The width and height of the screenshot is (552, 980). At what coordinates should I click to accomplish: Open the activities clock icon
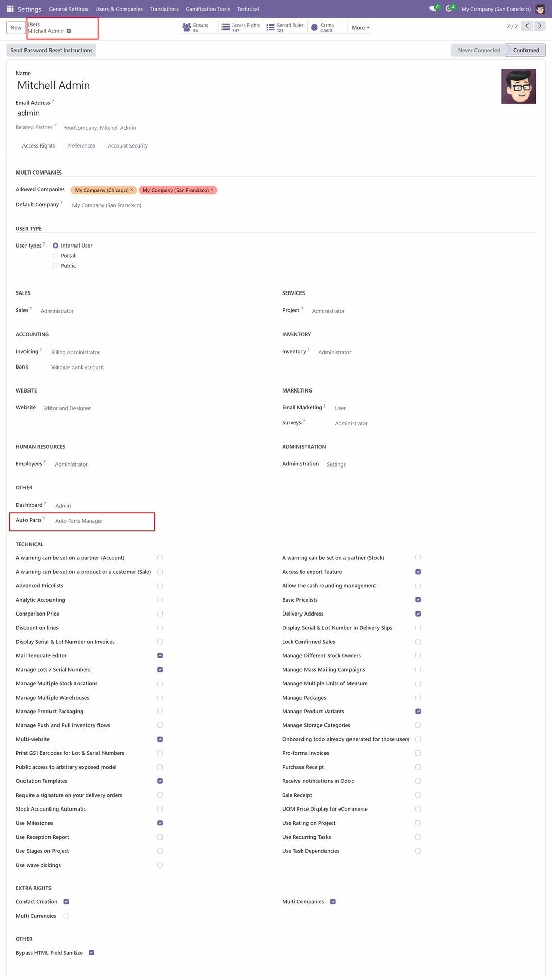449,9
